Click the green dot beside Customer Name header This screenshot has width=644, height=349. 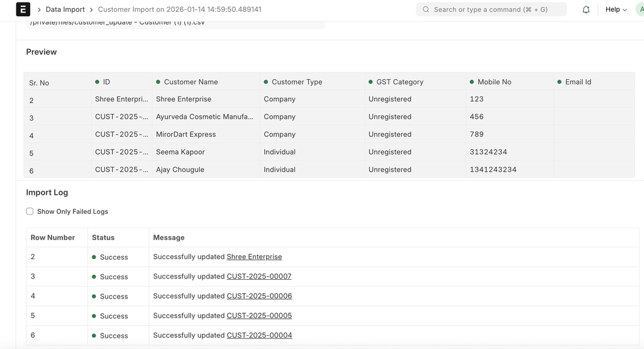point(157,82)
